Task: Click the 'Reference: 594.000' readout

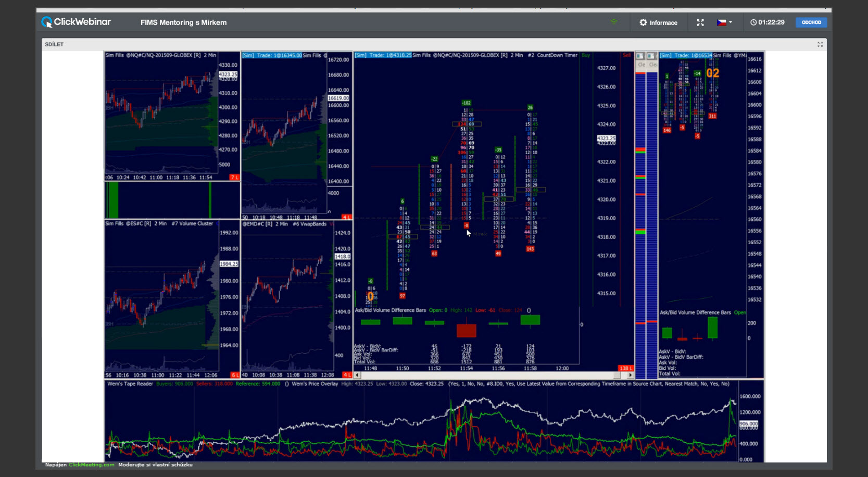Action: coord(258,384)
